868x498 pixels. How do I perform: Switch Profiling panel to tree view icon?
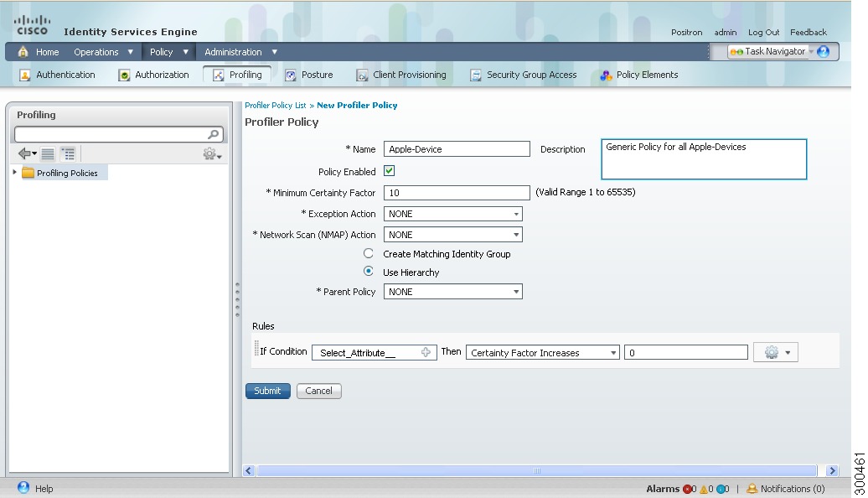point(68,153)
